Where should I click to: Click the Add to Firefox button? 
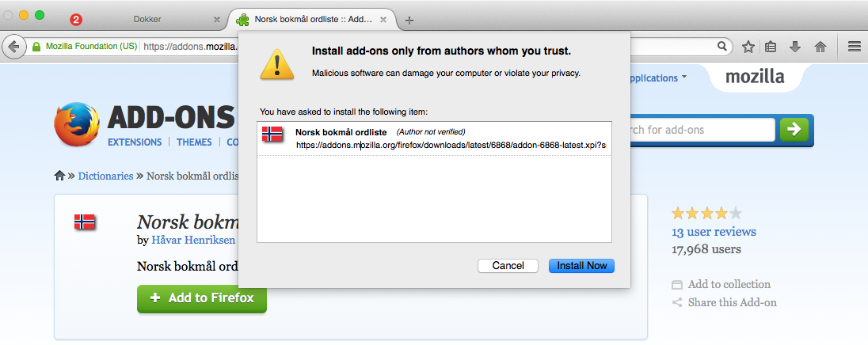(202, 298)
